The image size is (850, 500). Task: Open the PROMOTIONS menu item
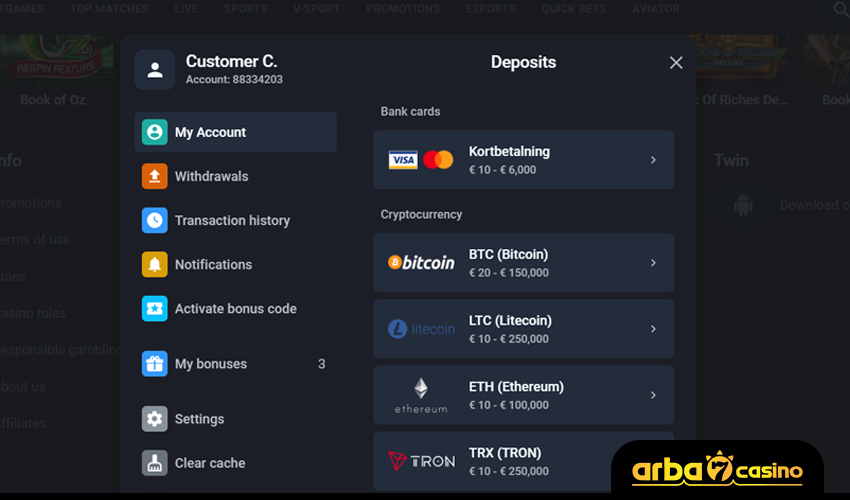click(403, 9)
